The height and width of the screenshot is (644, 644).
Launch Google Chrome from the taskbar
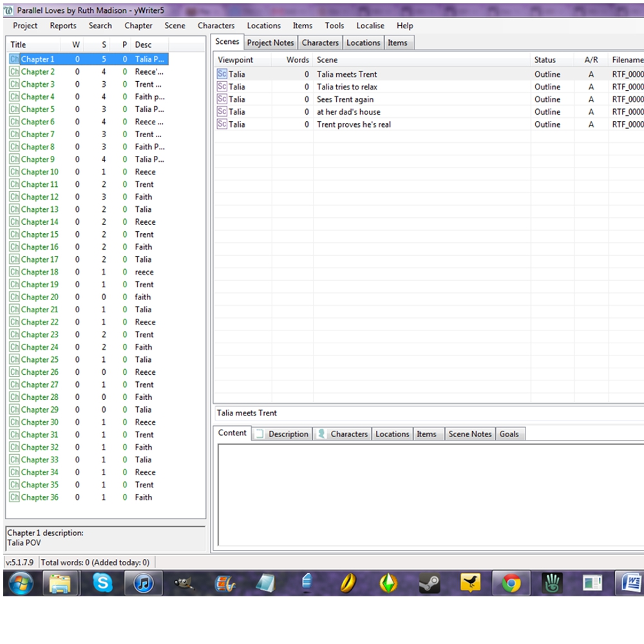point(511,583)
